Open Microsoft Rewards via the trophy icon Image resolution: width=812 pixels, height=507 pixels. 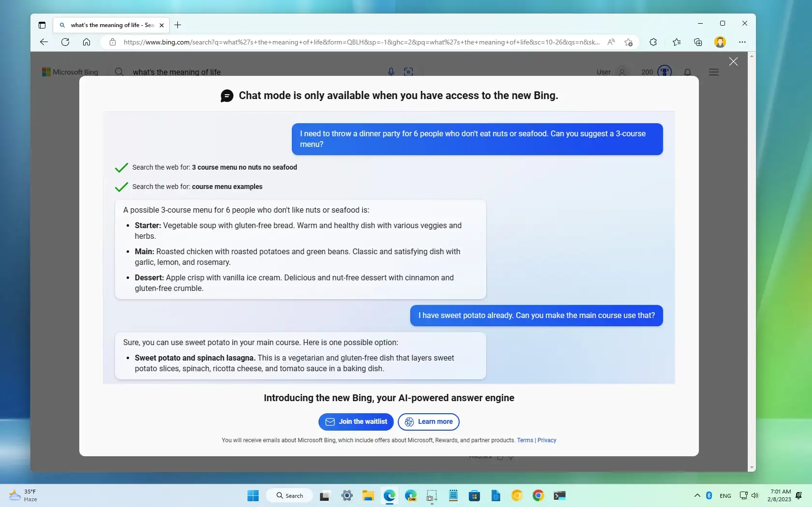pos(665,72)
